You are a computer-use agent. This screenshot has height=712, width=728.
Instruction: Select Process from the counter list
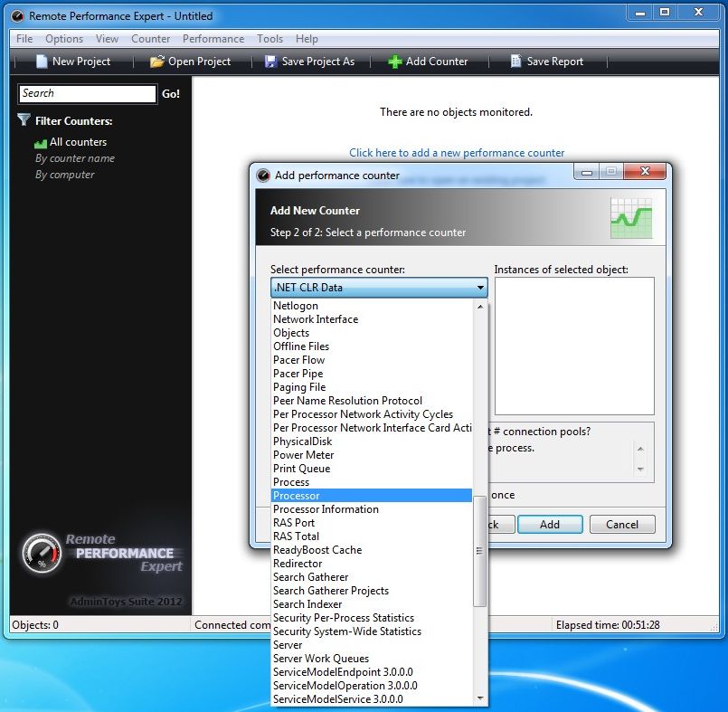[x=372, y=482]
